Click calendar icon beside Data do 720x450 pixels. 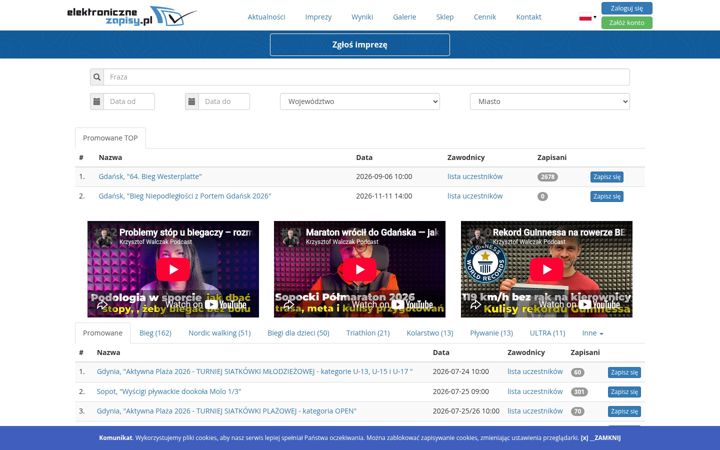tap(192, 101)
